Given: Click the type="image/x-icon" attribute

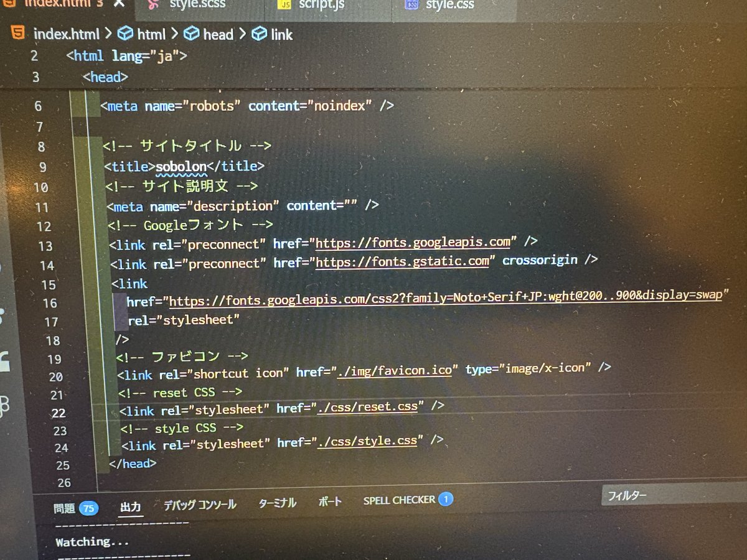Looking at the screenshot, I should [x=529, y=368].
